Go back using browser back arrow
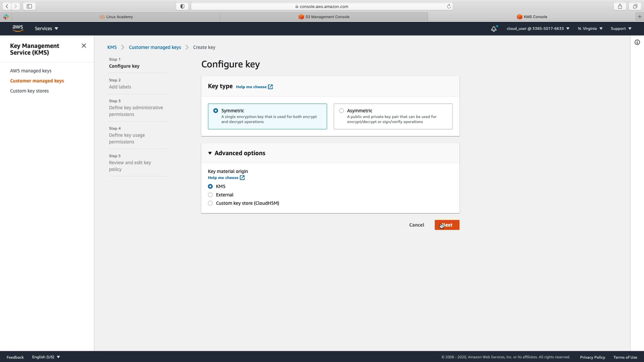 [x=7, y=6]
